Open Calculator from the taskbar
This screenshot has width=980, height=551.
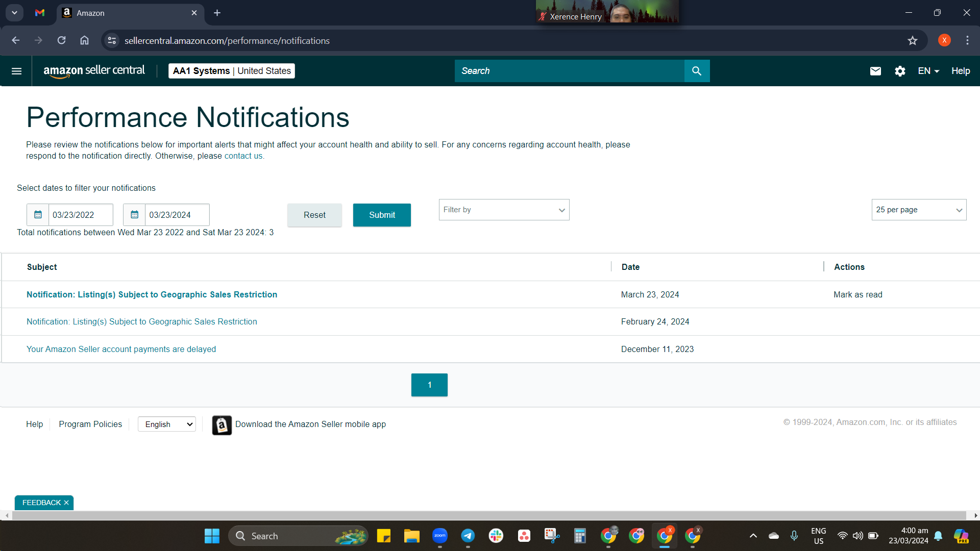click(x=580, y=536)
